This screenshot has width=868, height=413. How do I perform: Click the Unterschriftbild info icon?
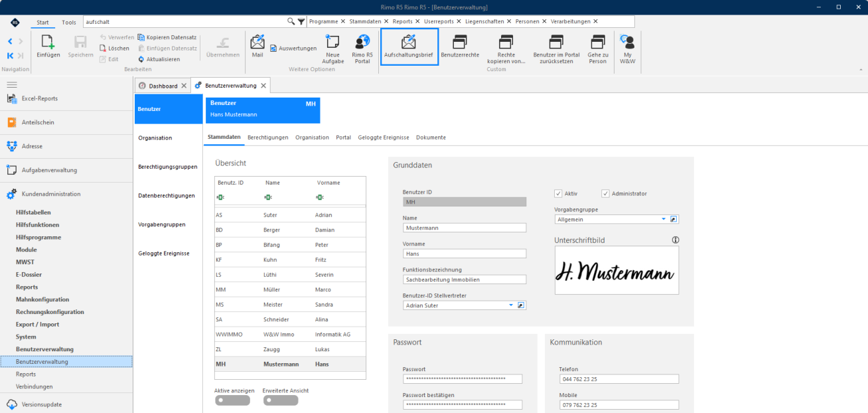point(676,240)
